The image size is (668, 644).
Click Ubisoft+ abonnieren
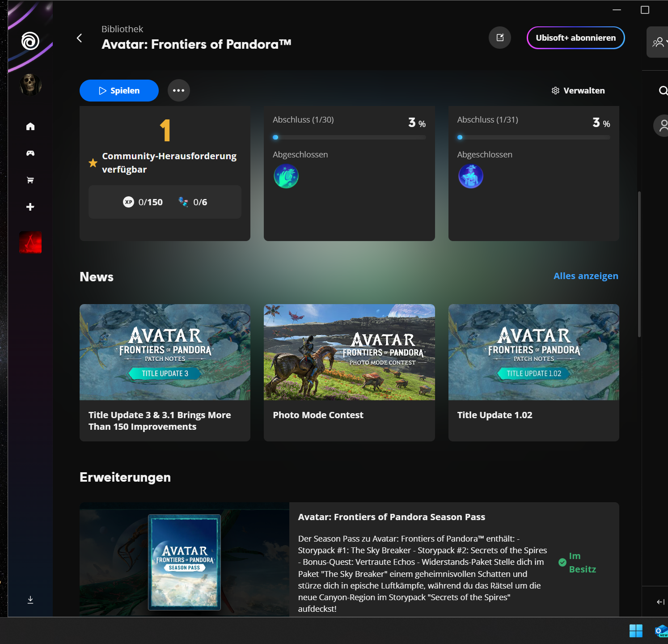575,38
